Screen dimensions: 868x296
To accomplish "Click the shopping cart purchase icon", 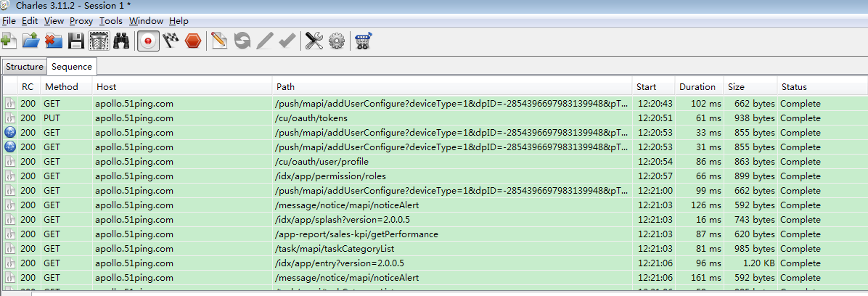I will point(363,41).
